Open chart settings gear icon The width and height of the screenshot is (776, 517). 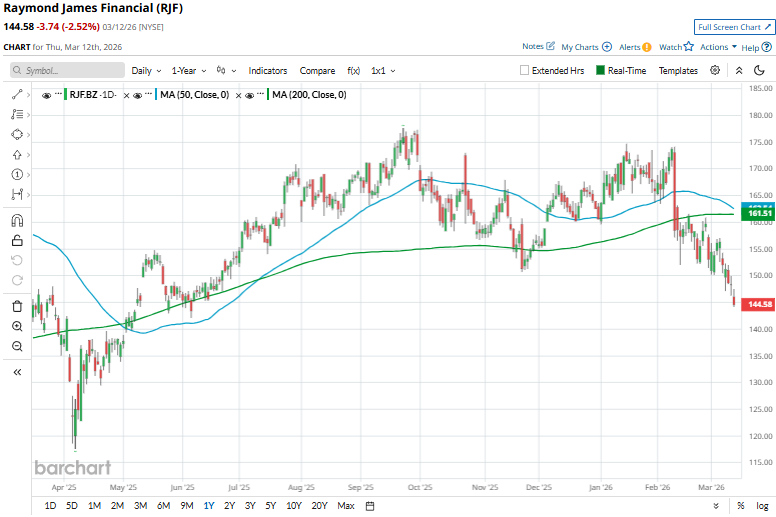[715, 71]
